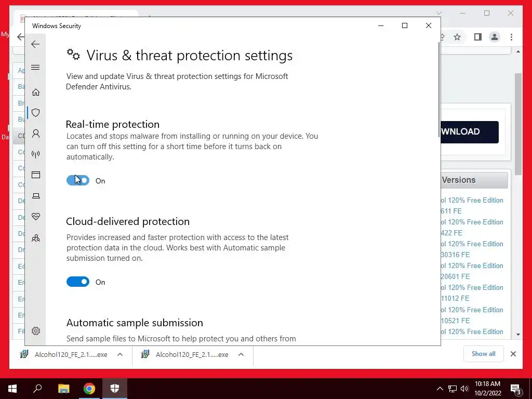
Task: Click Chrome browser back arrow
Action: [x=20, y=37]
